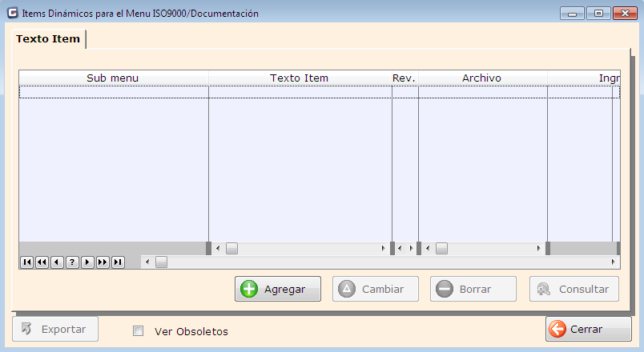Screen dimensions: 644x352
Task: Click the page-back (double left arrow) navigator button
Action: point(42,262)
